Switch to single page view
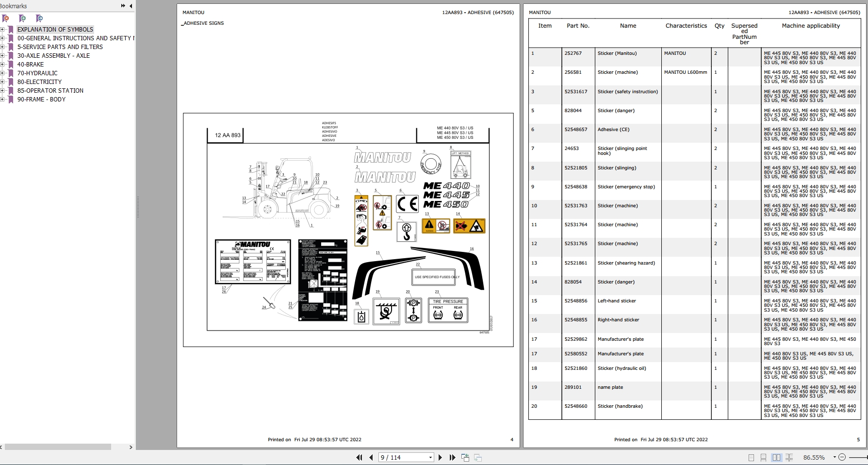The height and width of the screenshot is (465, 868). (751, 457)
